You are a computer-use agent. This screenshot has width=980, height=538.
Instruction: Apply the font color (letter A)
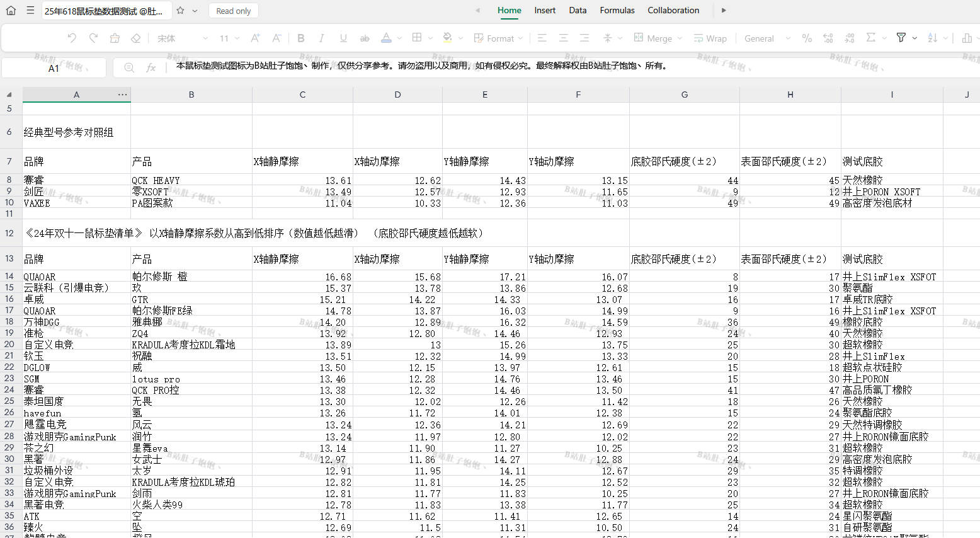tap(387, 38)
